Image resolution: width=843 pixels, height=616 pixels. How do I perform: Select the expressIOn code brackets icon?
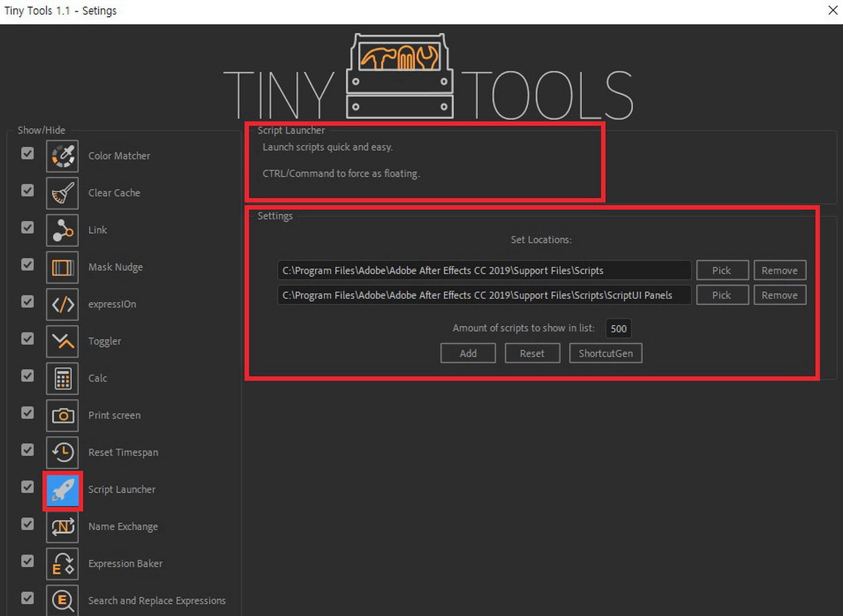click(x=62, y=304)
